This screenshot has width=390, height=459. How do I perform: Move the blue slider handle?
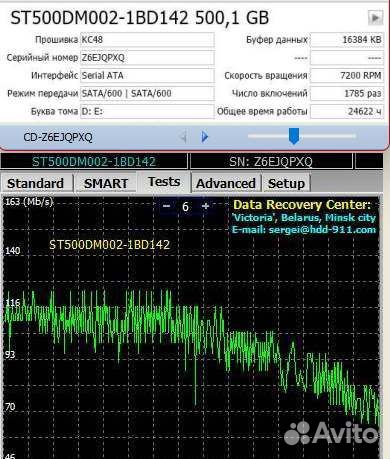click(x=294, y=135)
